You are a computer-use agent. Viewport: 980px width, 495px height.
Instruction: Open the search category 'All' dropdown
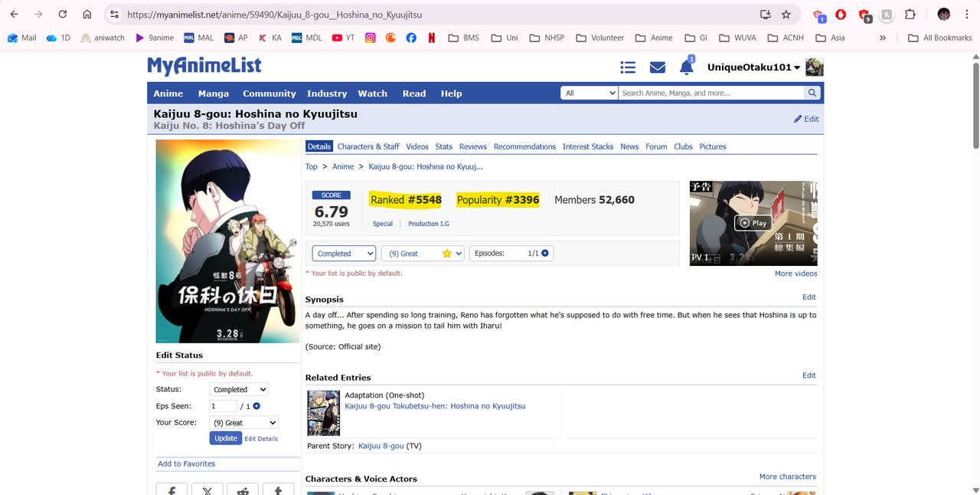coord(589,93)
